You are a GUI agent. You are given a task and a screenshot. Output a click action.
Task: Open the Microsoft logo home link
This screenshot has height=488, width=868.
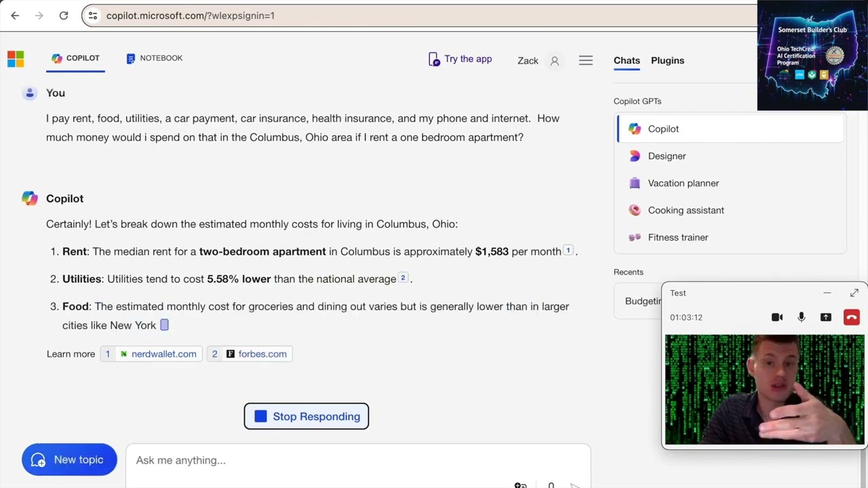click(16, 59)
